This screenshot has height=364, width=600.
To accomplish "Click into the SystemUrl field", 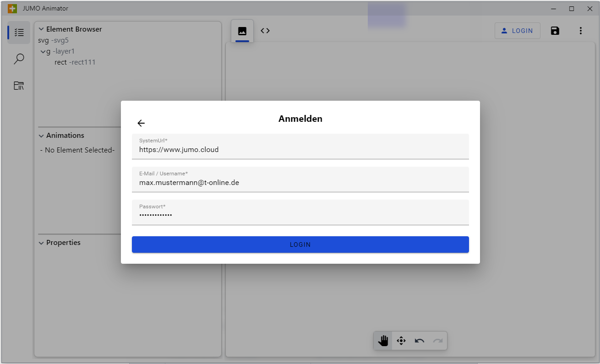I will [300, 149].
